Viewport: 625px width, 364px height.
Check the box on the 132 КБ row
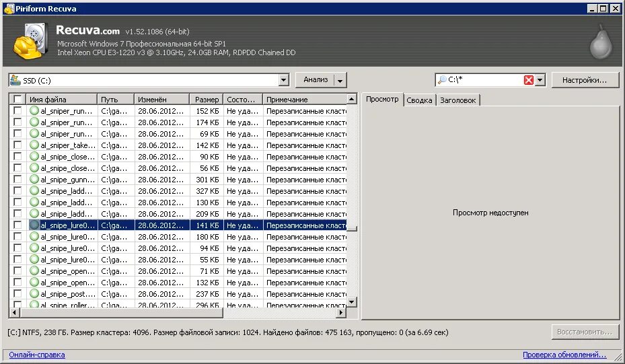coord(17,283)
